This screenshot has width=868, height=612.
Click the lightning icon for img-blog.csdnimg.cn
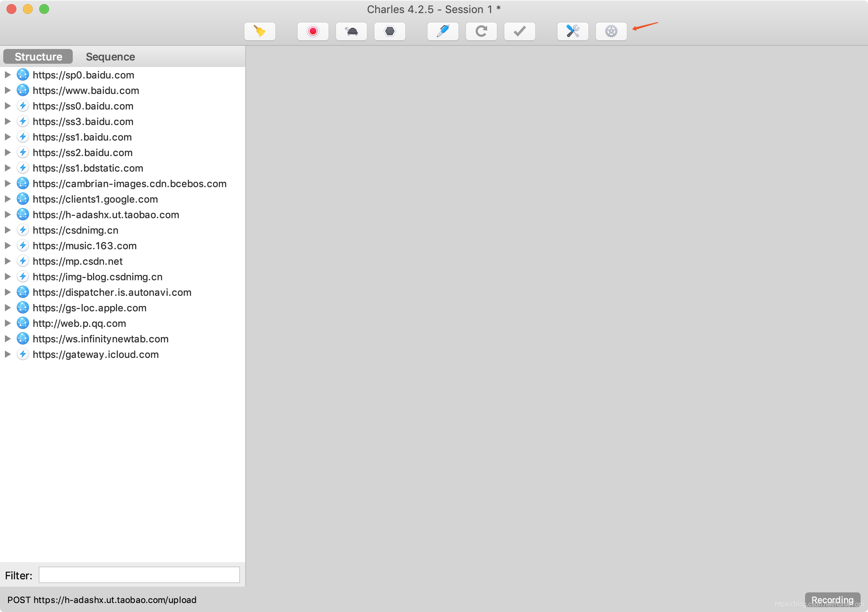[x=23, y=277]
